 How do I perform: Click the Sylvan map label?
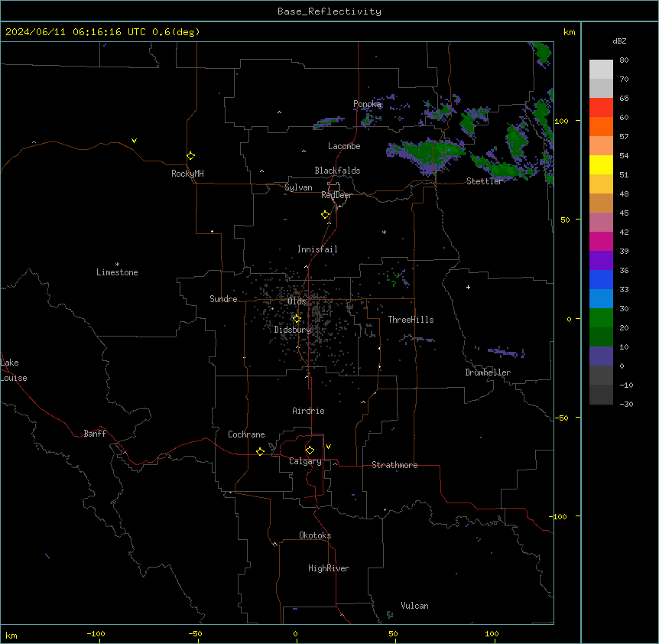[x=298, y=187]
